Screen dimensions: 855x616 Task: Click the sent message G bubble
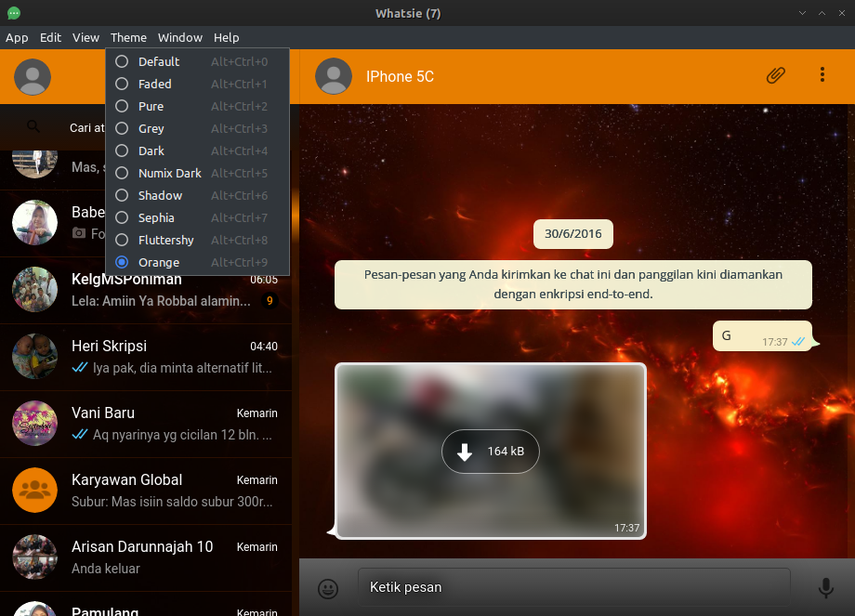tap(762, 335)
